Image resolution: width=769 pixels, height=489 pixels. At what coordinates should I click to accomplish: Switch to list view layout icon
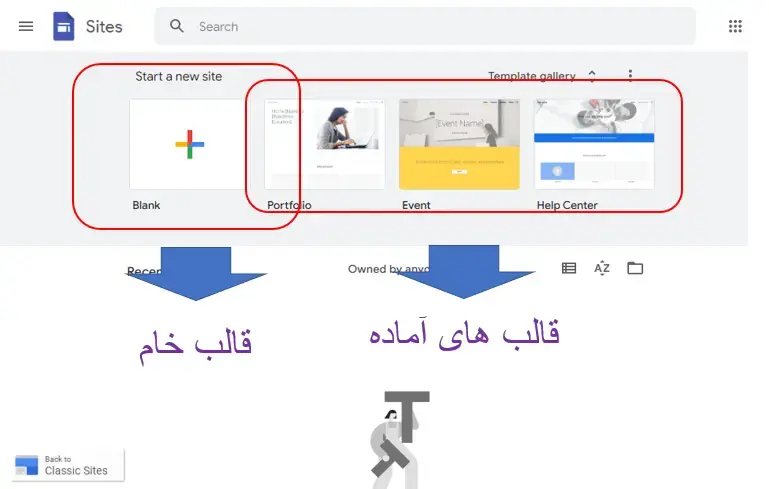(x=569, y=268)
